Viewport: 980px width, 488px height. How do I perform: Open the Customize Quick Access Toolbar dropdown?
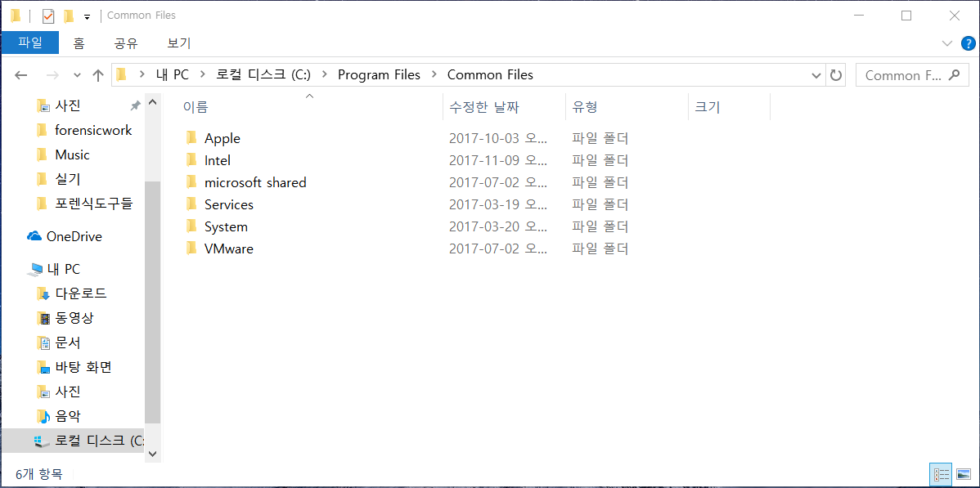click(87, 16)
